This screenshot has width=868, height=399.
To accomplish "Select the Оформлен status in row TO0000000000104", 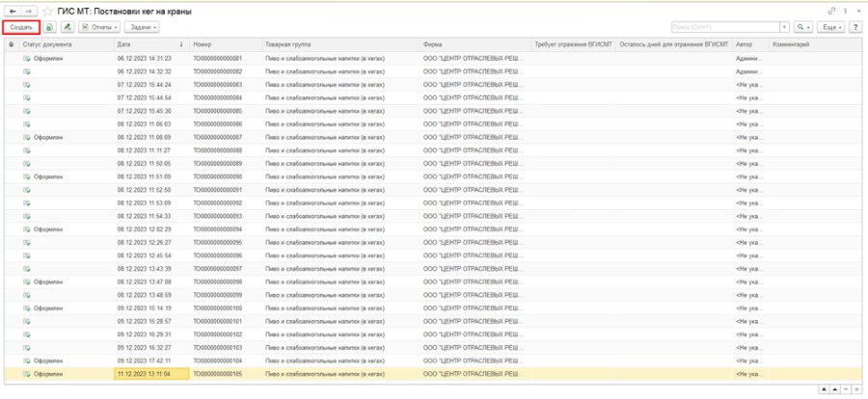I will pos(48,360).
